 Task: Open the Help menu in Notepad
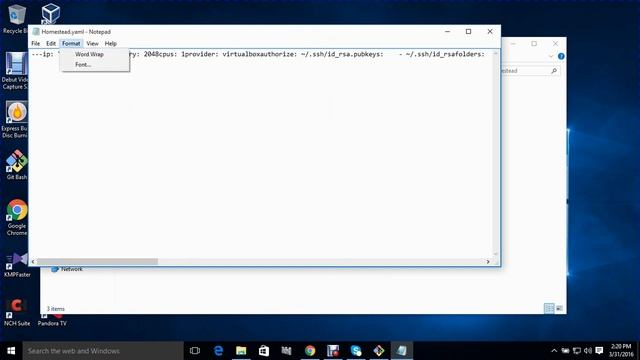[x=111, y=43]
